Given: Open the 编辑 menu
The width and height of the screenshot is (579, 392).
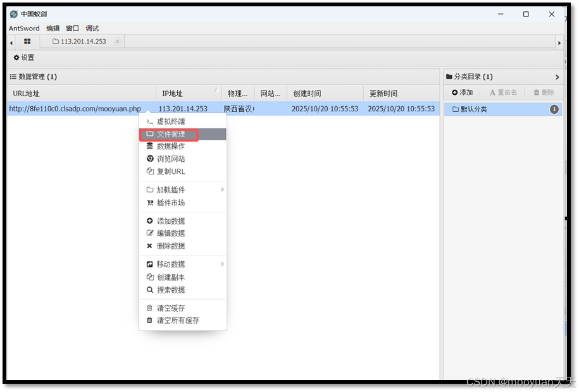Looking at the screenshot, I should coord(53,28).
